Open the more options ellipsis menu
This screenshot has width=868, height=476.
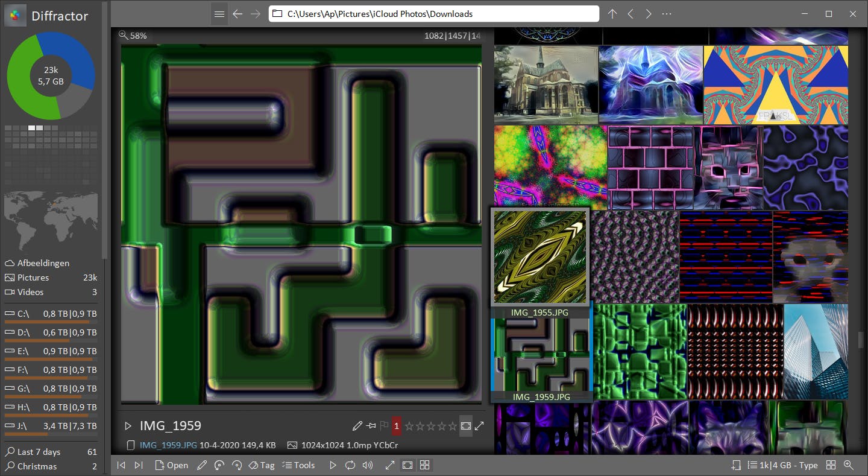click(667, 14)
